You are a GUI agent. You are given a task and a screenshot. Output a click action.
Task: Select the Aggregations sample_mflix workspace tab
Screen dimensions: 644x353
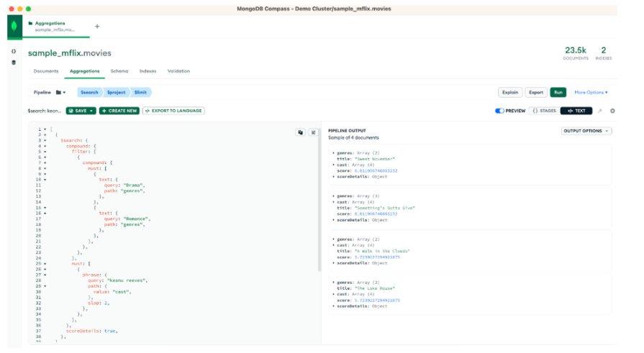[x=56, y=27]
